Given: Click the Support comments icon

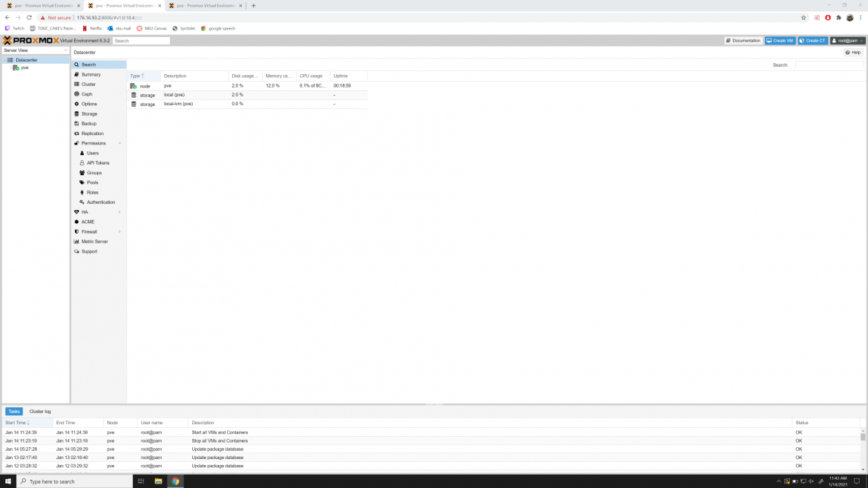Looking at the screenshot, I should [x=76, y=251].
